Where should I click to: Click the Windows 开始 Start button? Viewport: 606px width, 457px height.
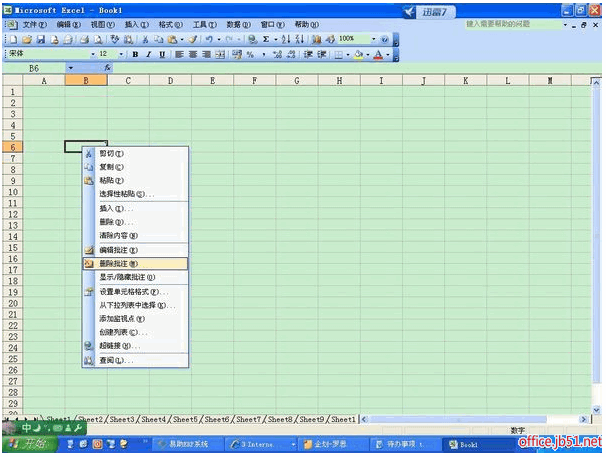[x=29, y=444]
